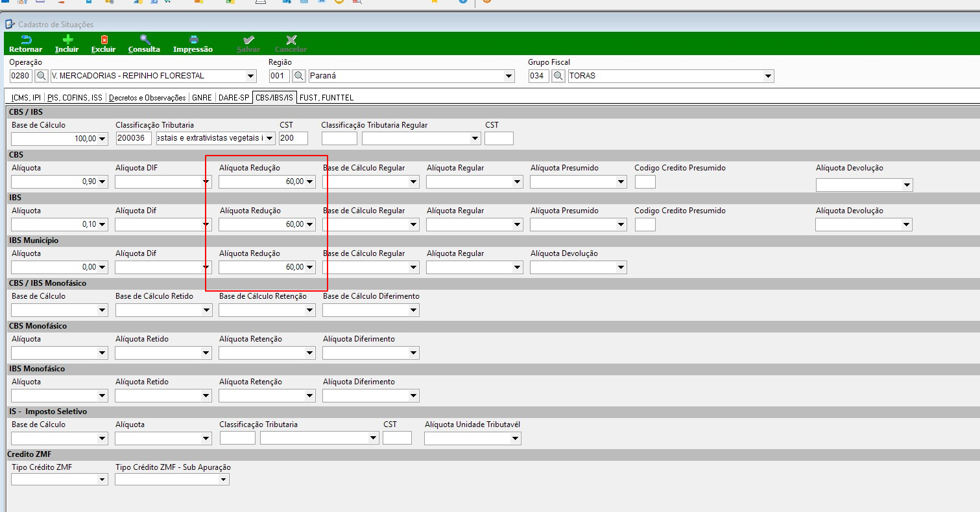Screen dimensions: 980x512
Task: Click the Imposto Seletivo CST field
Action: (397, 438)
